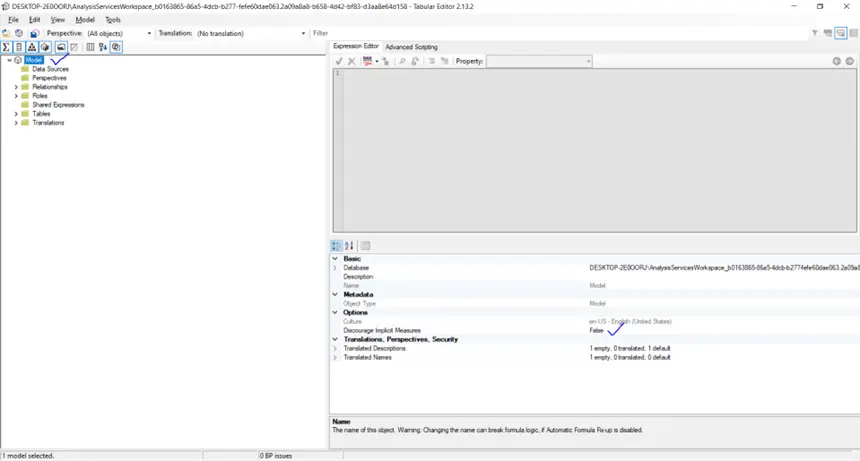Screen dimensions: 860x461
Task: Select the Data Sources folder
Action: pyautogui.click(x=50, y=70)
